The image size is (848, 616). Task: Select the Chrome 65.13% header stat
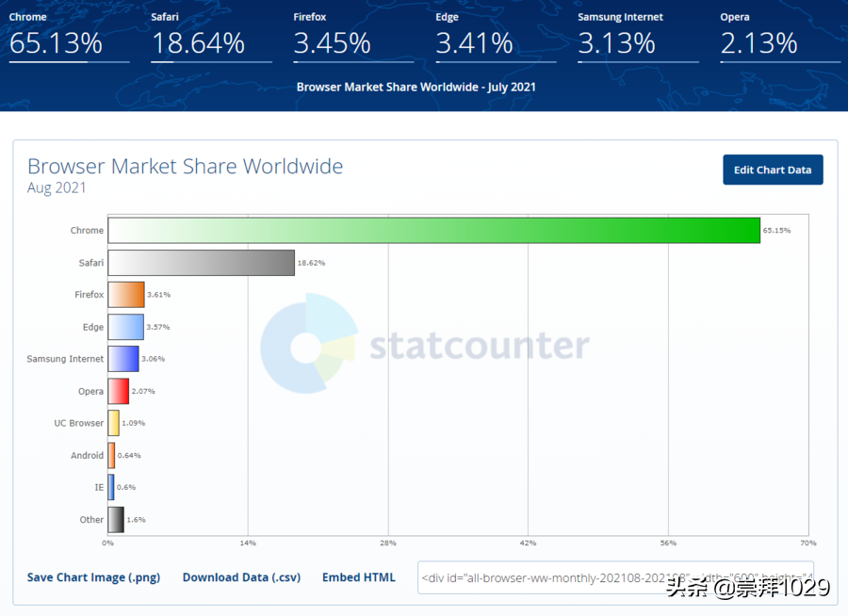pos(69,37)
